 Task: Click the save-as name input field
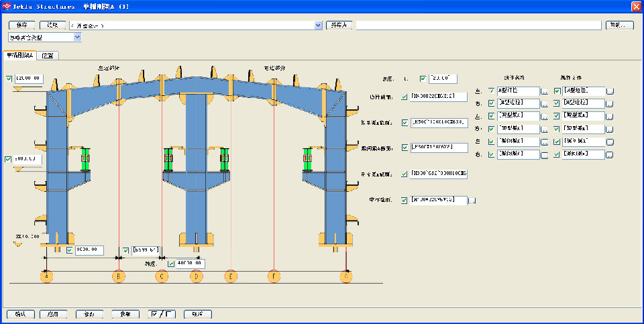pyautogui.click(x=478, y=25)
